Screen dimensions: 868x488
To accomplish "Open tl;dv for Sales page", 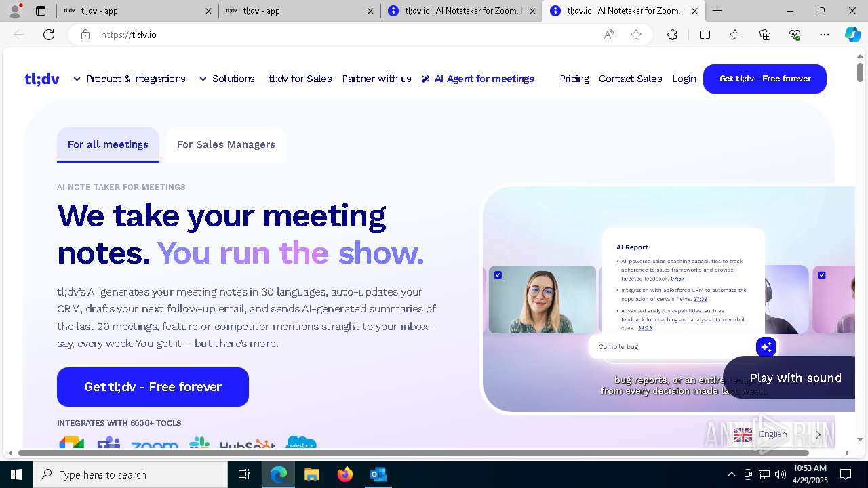I will (300, 79).
